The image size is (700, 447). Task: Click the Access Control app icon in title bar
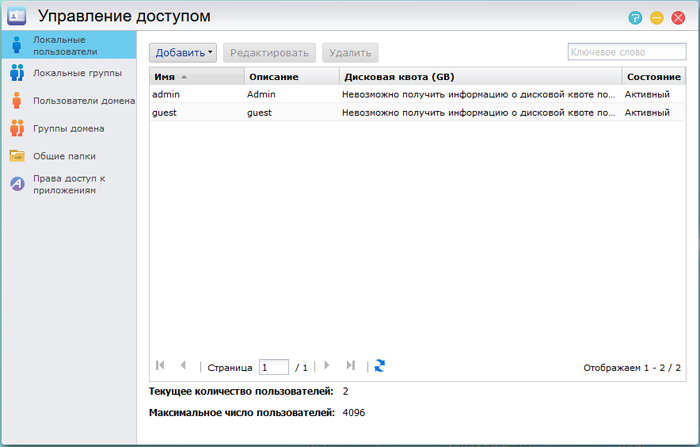coord(17,17)
